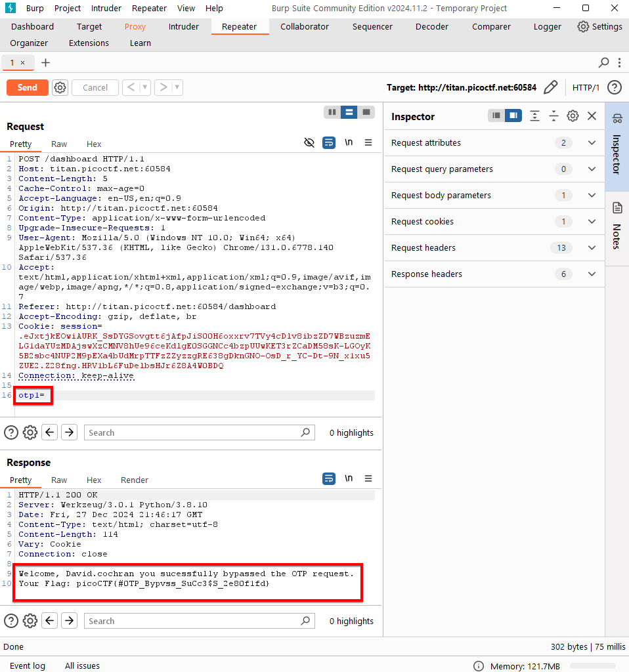629x672 pixels.
Task: Click the Repeater tab search magnifier
Action: 603,62
